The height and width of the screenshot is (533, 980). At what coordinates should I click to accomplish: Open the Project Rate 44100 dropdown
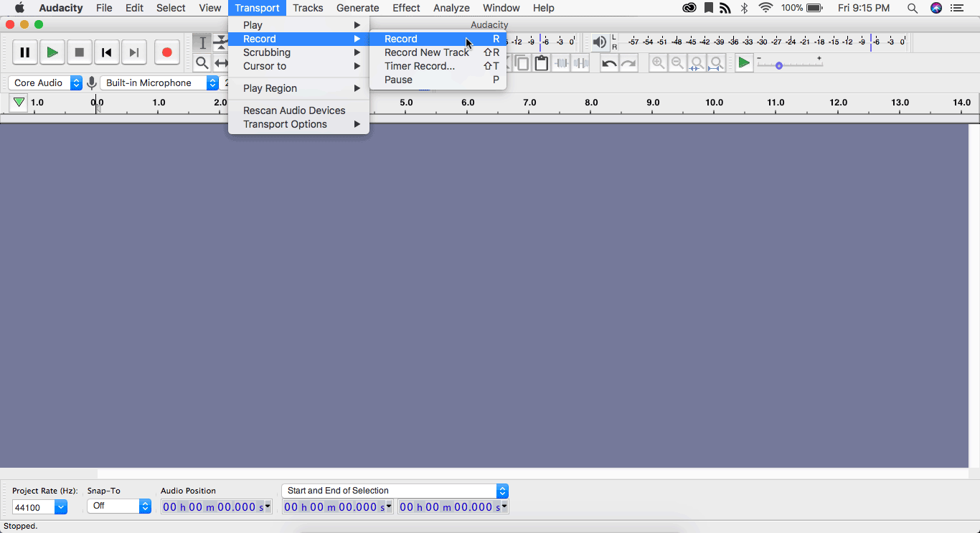39,507
